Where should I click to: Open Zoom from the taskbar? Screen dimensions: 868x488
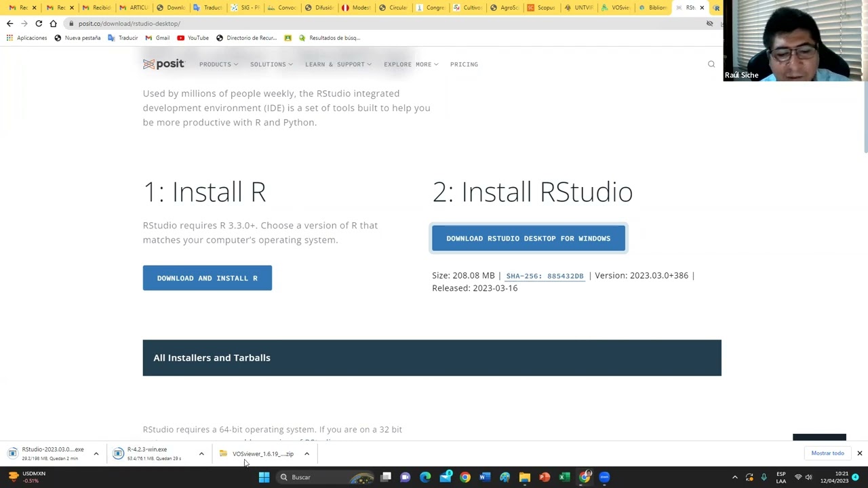click(x=604, y=477)
